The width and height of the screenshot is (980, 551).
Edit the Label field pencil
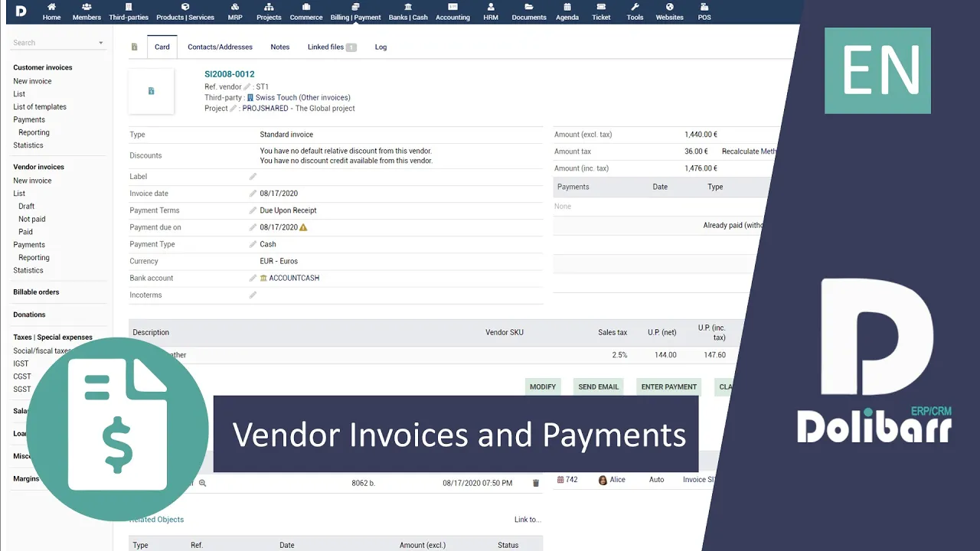click(253, 177)
